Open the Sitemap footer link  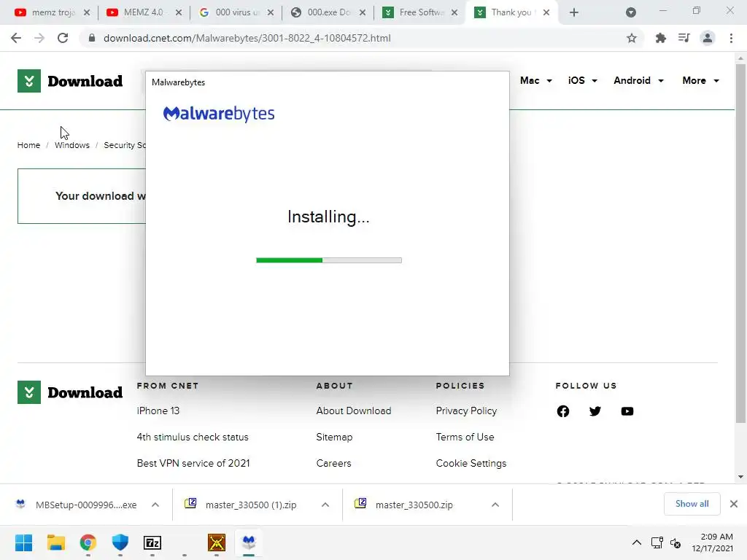334,437
